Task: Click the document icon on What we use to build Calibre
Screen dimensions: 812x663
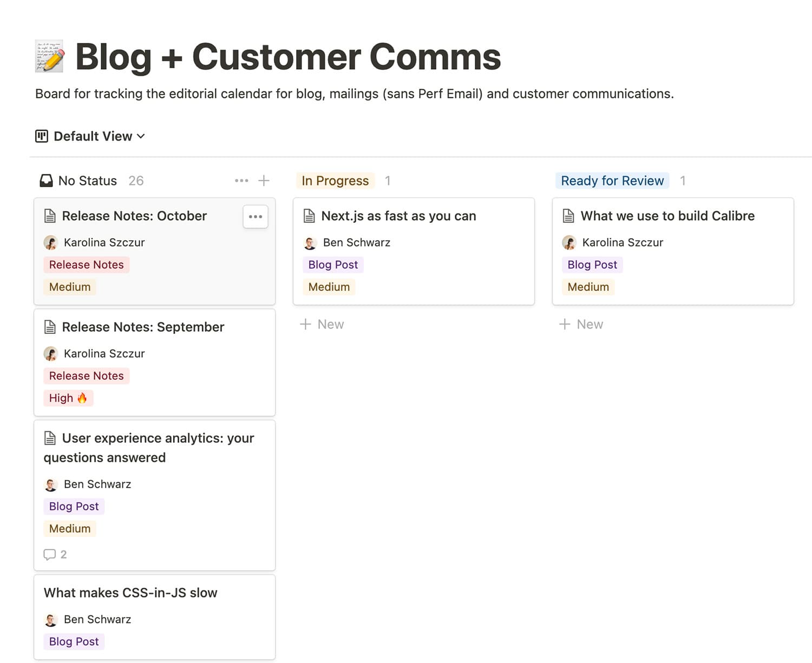Action: point(568,215)
